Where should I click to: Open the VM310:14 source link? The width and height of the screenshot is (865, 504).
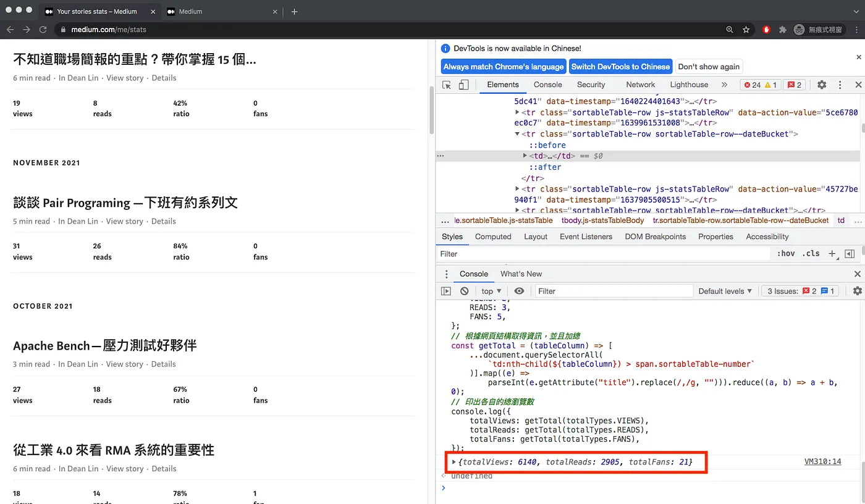[x=822, y=462]
